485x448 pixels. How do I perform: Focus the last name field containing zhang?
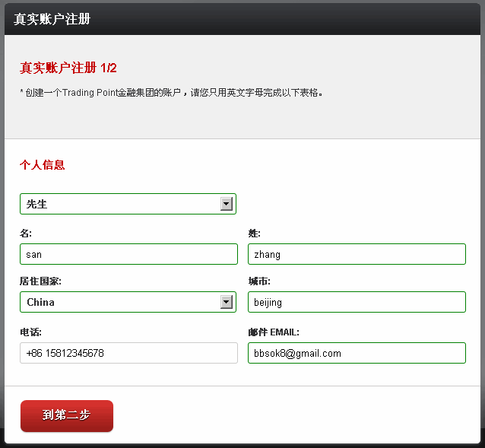357,254
